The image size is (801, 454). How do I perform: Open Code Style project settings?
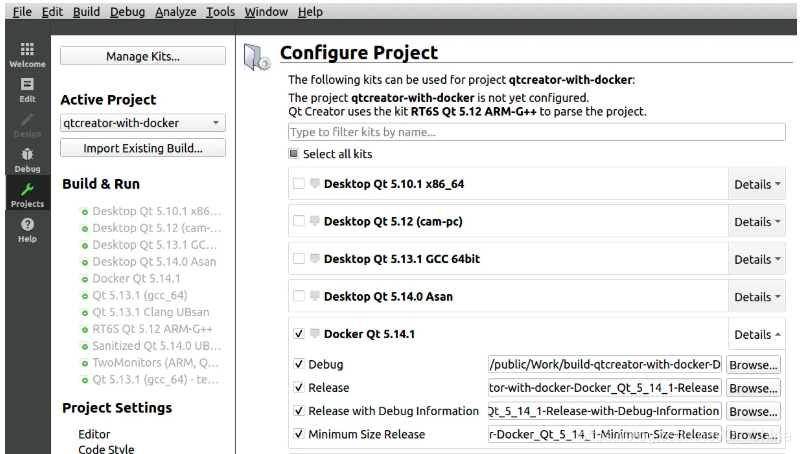click(x=106, y=449)
